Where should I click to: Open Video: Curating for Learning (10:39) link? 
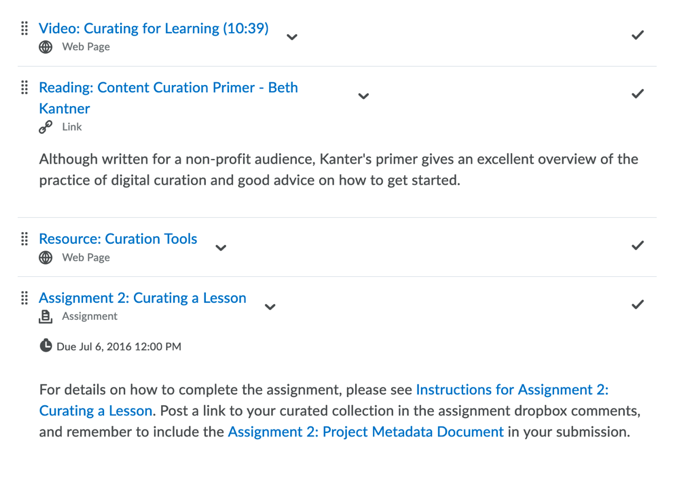click(x=153, y=28)
